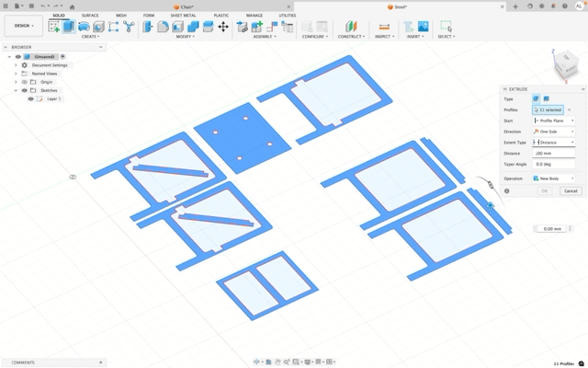Choose the Thin Extrude type option
Viewport: 588px width, 368px height.
pos(547,98)
